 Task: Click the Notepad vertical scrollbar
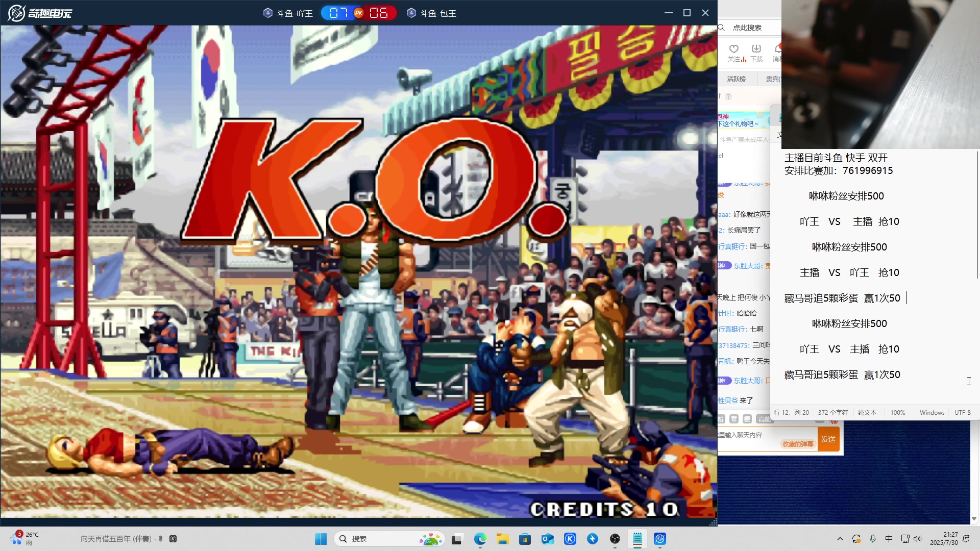977,214
